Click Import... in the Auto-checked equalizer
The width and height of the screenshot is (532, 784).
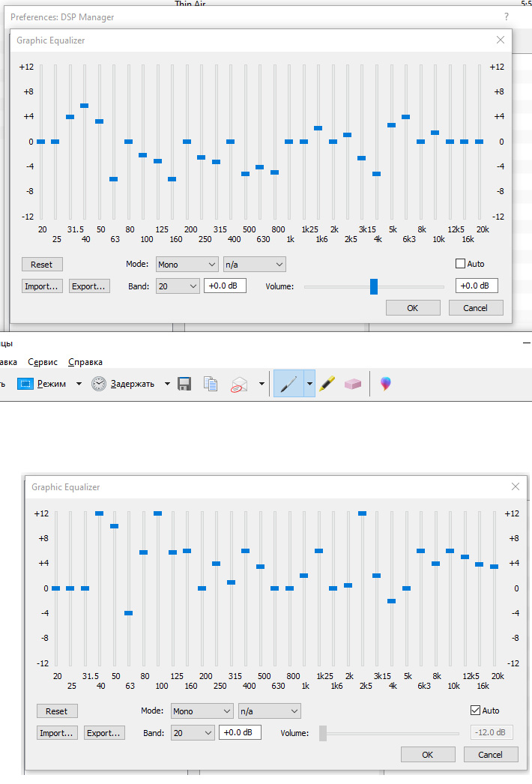pyautogui.click(x=57, y=732)
